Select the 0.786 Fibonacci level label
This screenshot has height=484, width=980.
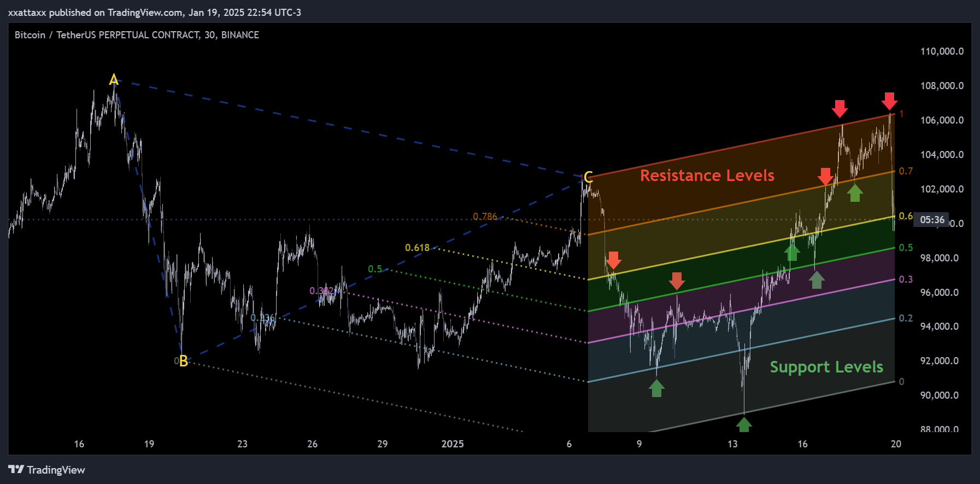tap(485, 217)
